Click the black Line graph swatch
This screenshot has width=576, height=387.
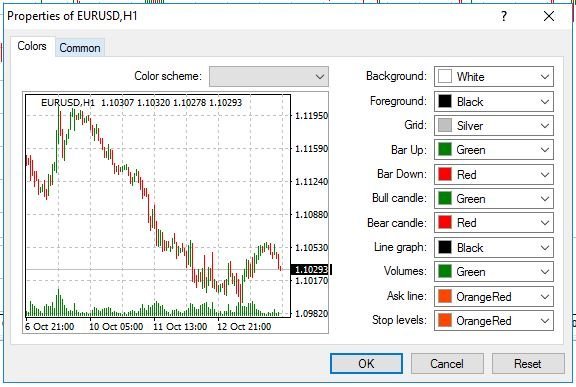tap(445, 247)
